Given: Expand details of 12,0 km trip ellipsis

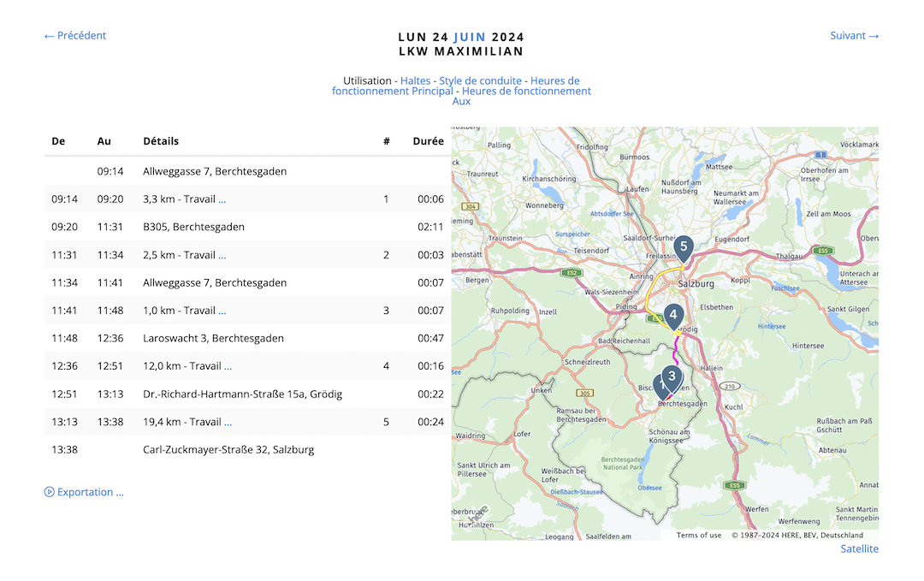Looking at the screenshot, I should coord(228,366).
